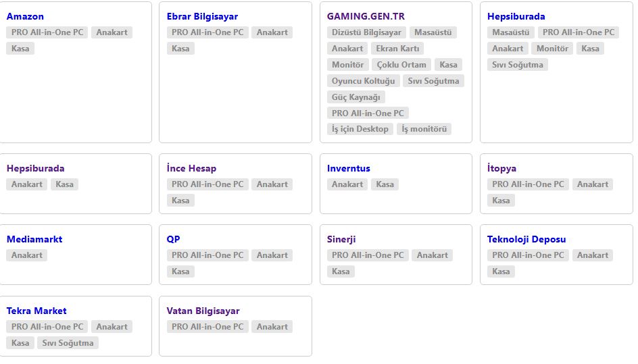
Task: Click Güç Kaynağı tag
Action: click(x=356, y=97)
